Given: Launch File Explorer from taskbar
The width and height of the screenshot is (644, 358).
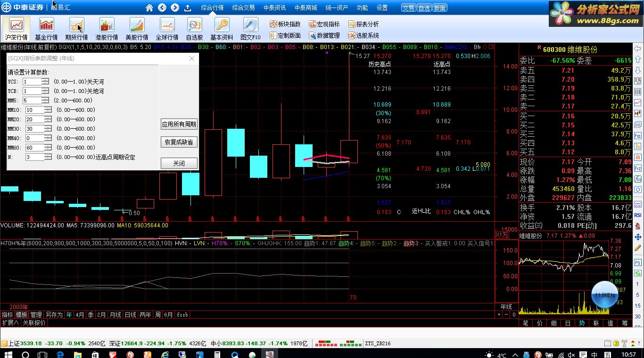Looking at the screenshot, I should click(77, 354).
